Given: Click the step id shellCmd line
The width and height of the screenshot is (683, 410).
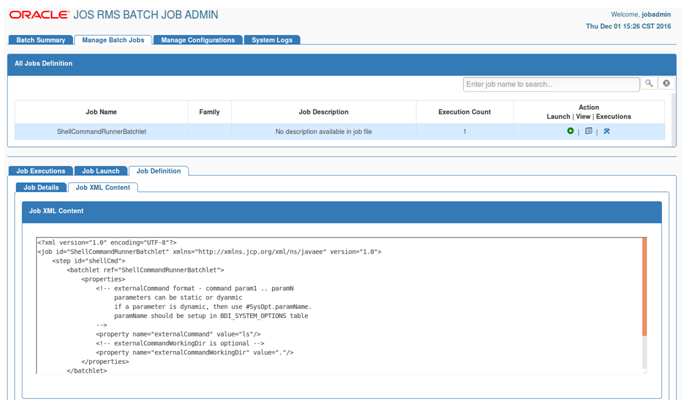Looking at the screenshot, I should [88, 261].
